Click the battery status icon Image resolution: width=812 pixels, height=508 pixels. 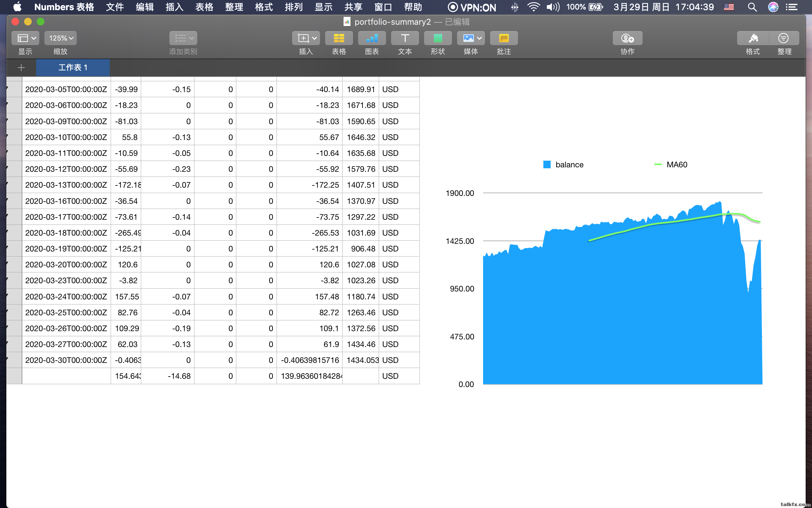596,7
